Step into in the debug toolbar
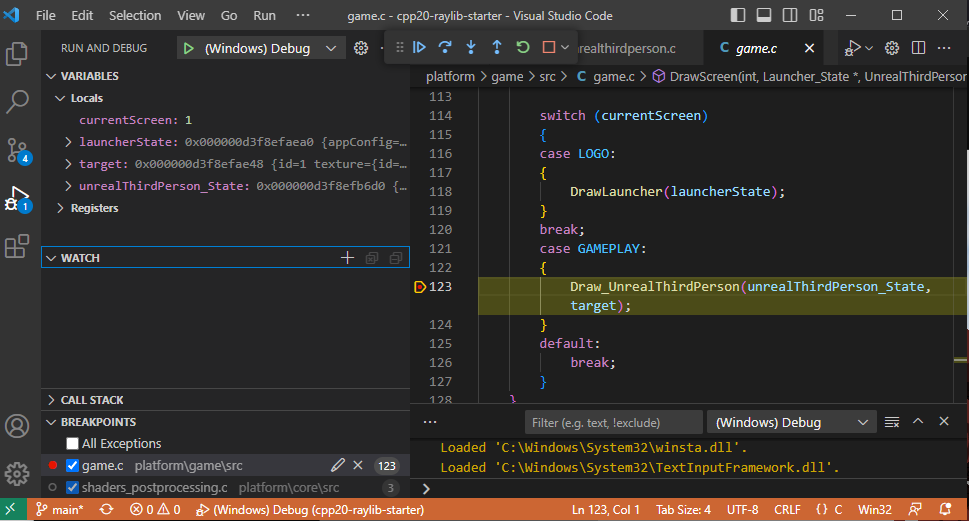Viewport: 969px width, 521px height. pos(471,47)
